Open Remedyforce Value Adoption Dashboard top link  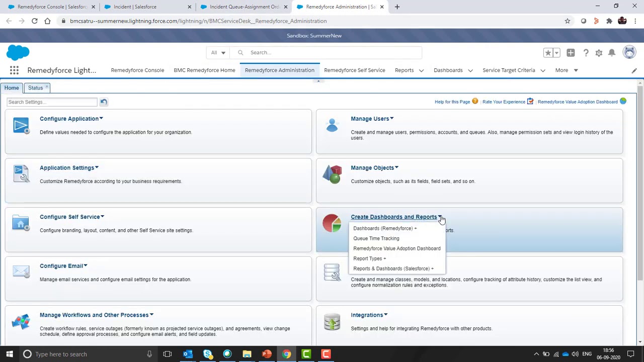pos(578,102)
